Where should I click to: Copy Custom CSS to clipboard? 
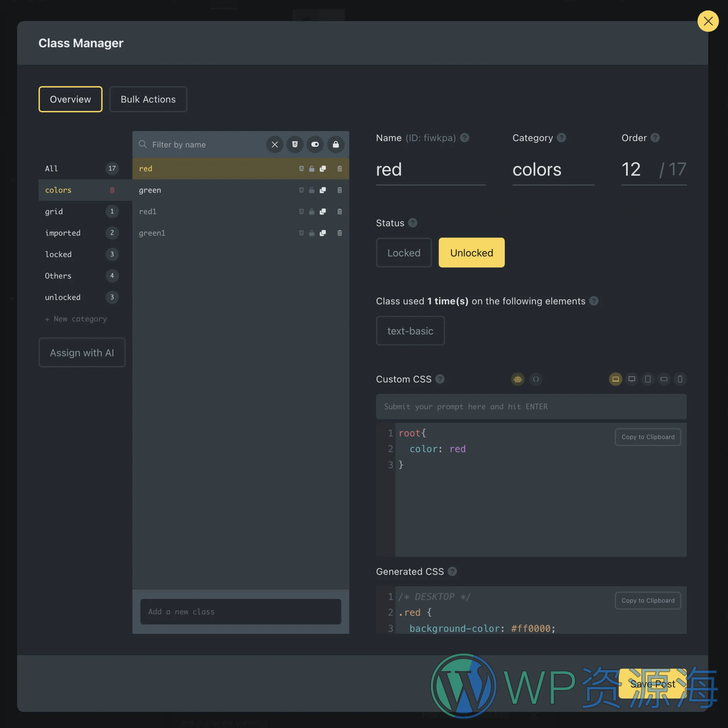click(x=648, y=437)
